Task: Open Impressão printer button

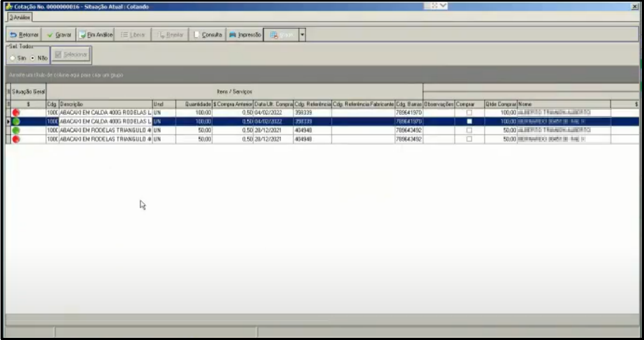Action: tap(245, 35)
